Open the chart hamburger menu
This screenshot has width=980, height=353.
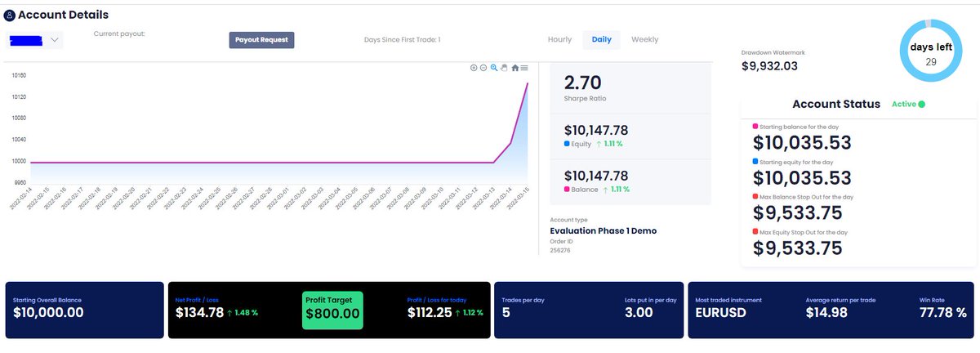click(524, 68)
